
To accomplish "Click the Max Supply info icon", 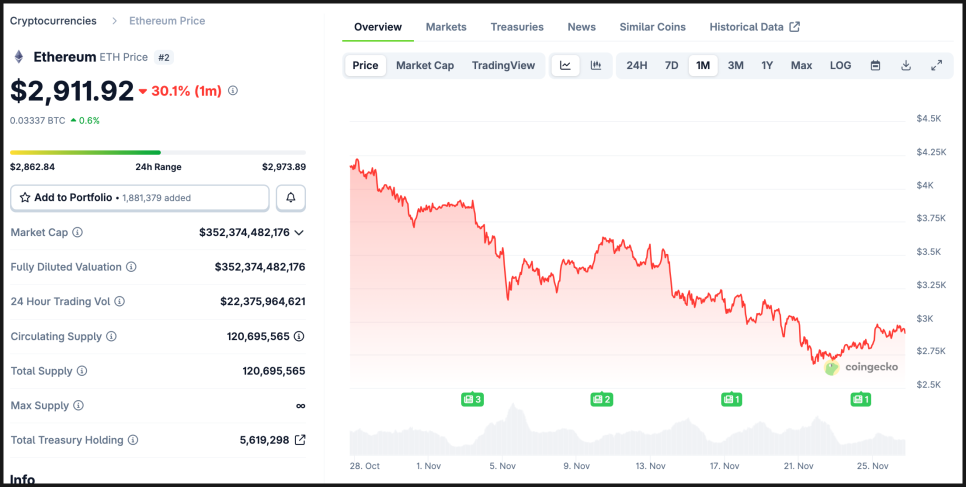I will pyautogui.click(x=78, y=406).
